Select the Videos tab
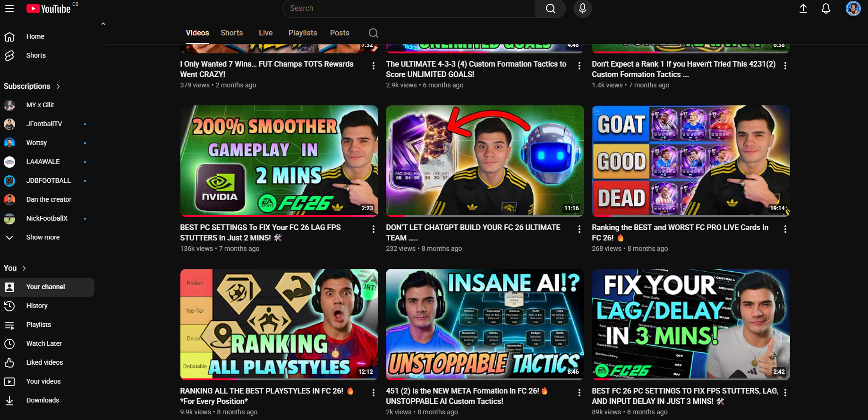This screenshot has height=420, width=868. (x=197, y=33)
